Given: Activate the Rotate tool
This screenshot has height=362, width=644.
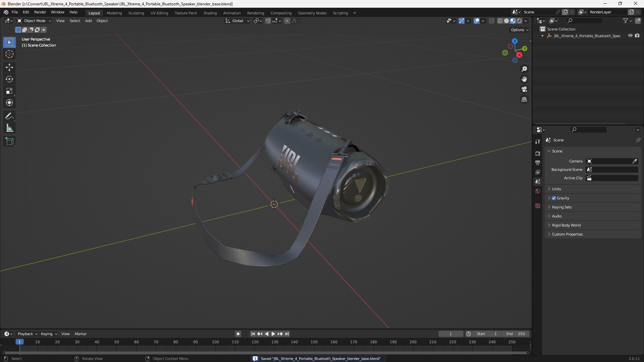Looking at the screenshot, I should [9, 79].
